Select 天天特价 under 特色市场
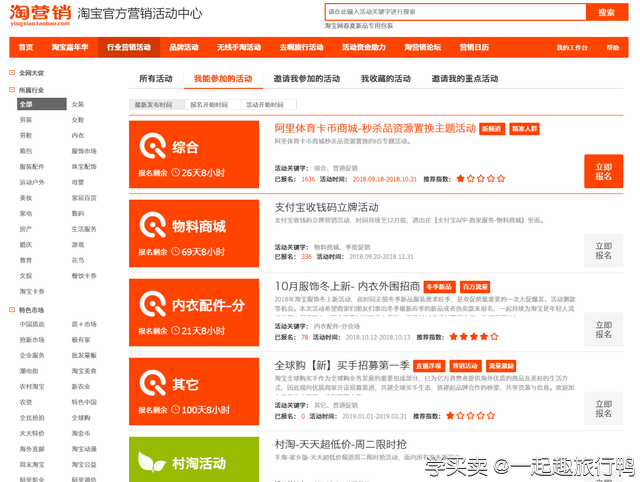The height and width of the screenshot is (482, 640). [32, 433]
